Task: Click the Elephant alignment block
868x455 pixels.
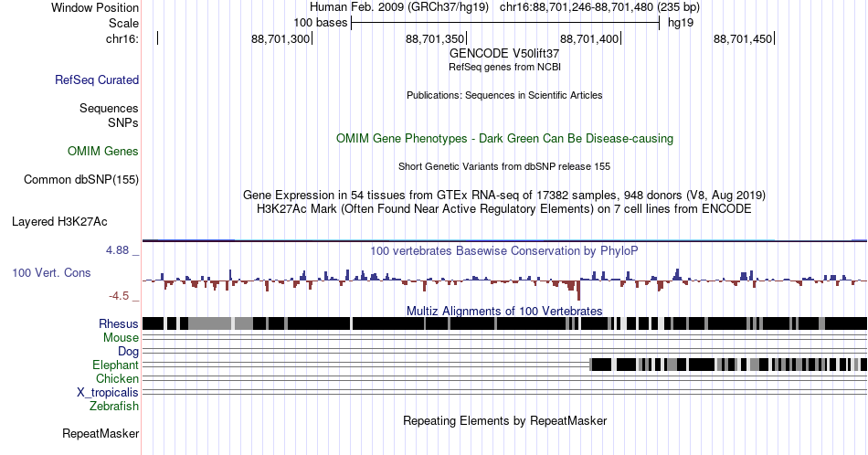Action: pyautogui.click(x=728, y=365)
